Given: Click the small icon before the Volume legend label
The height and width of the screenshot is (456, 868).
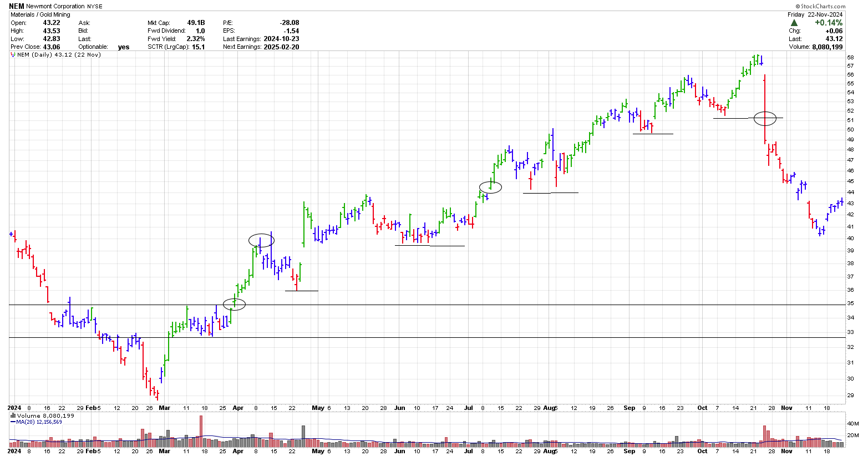Looking at the screenshot, I should pyautogui.click(x=13, y=416).
